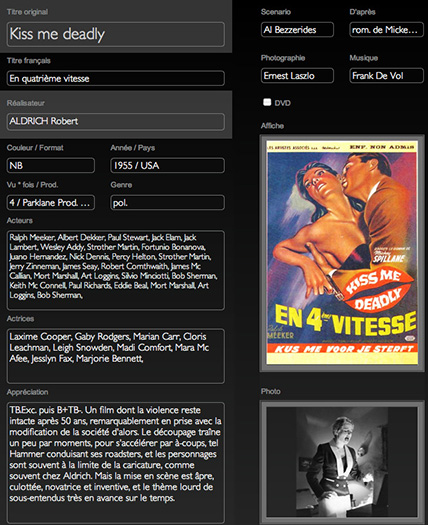Select the Scenario field 'Al Bezzerides'
The width and height of the screenshot is (428, 525).
[297, 30]
